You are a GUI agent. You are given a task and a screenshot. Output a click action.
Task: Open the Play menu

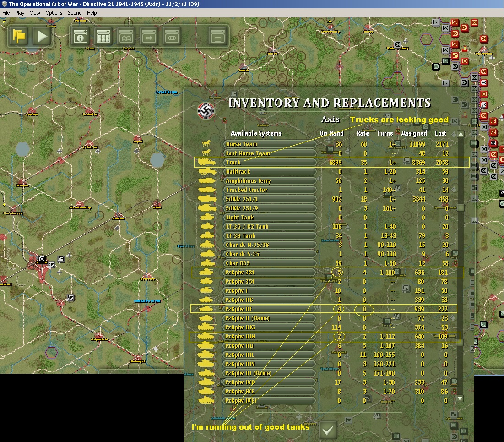[x=20, y=13]
